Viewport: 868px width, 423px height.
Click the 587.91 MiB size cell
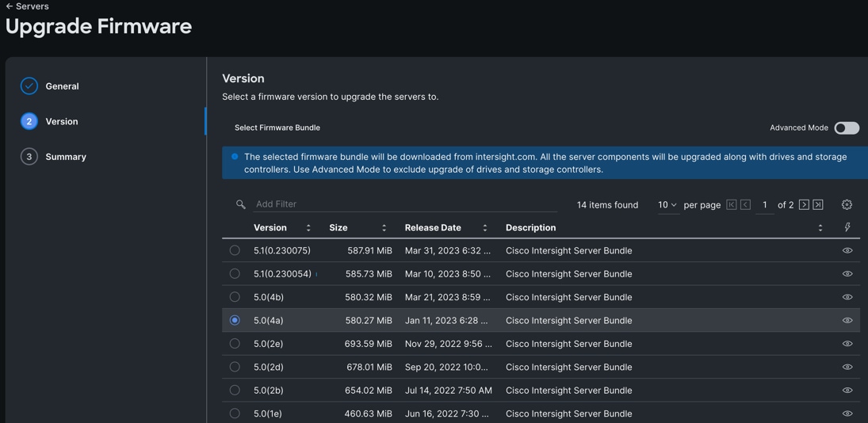pos(369,250)
